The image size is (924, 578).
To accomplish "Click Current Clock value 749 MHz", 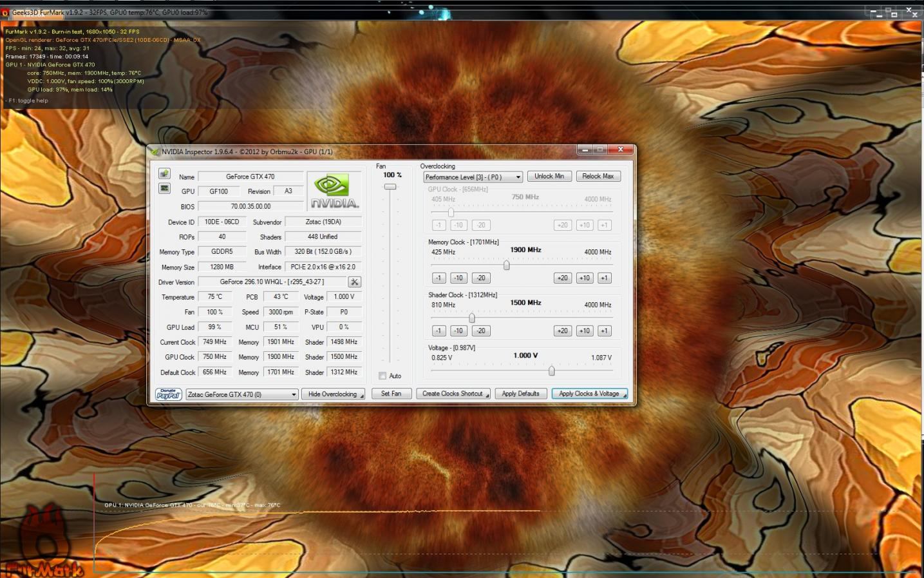I will [x=215, y=342].
